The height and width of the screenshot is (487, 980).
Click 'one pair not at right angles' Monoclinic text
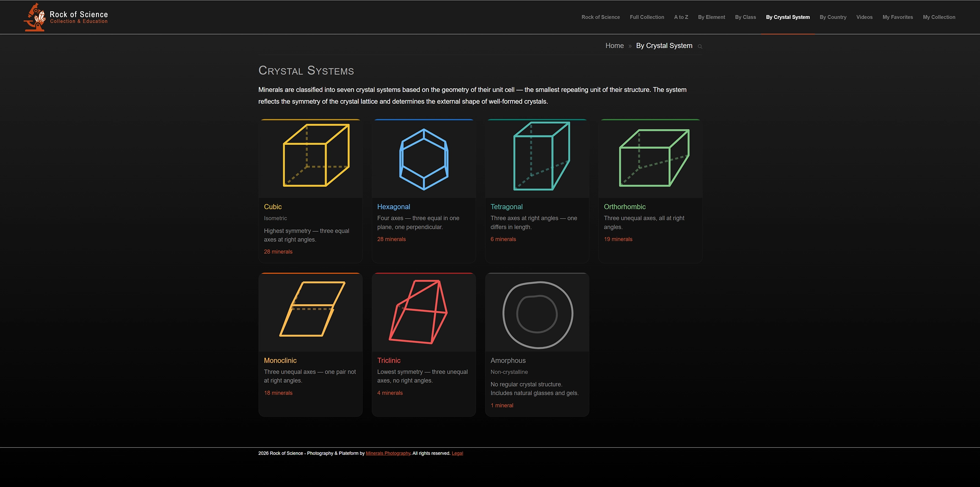coord(310,376)
